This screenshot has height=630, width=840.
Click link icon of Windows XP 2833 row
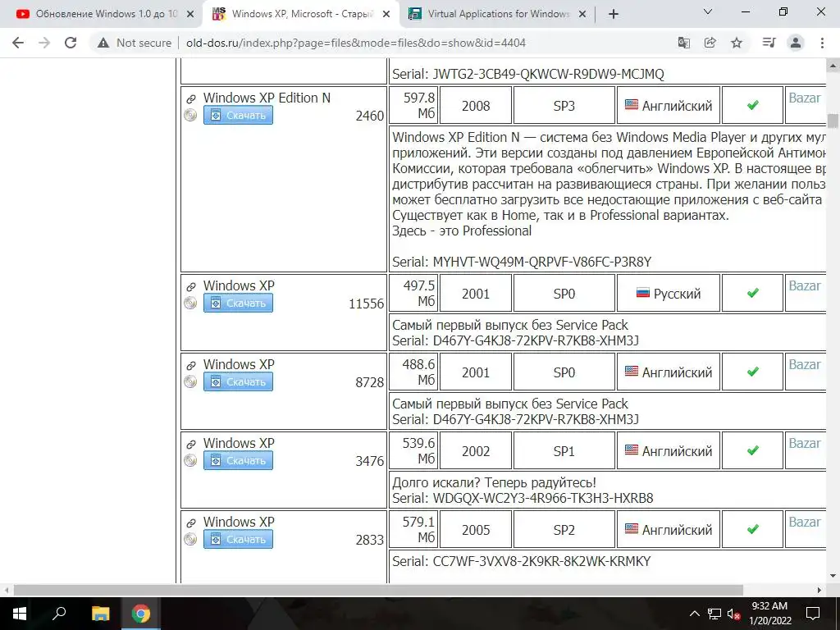[x=190, y=523]
